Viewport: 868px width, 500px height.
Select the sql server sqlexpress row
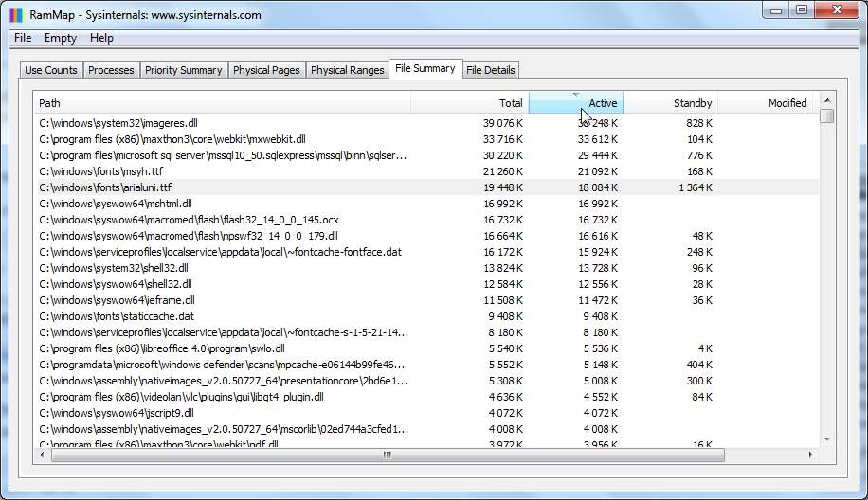(426, 155)
